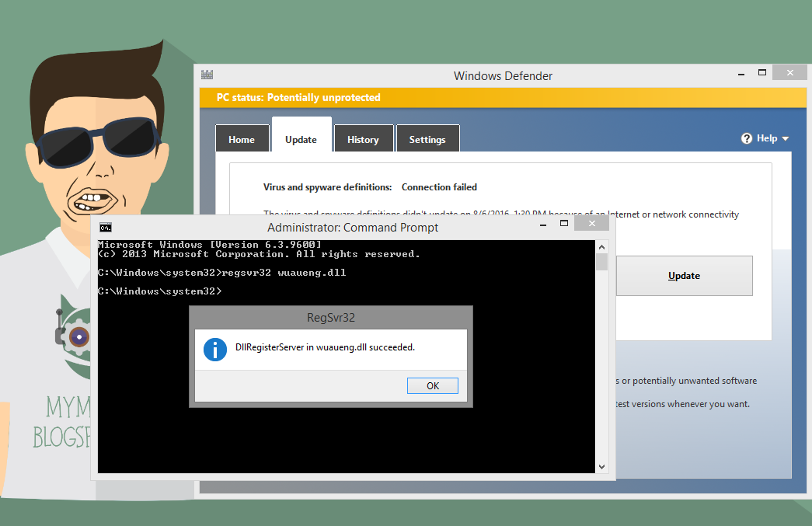This screenshot has height=526, width=812.
Task: Click 'Virus and spyware definitions:' label
Action: [327, 187]
